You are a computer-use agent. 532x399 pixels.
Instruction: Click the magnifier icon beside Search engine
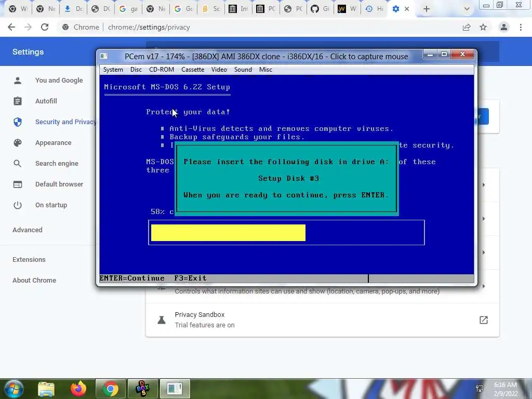pyautogui.click(x=18, y=164)
